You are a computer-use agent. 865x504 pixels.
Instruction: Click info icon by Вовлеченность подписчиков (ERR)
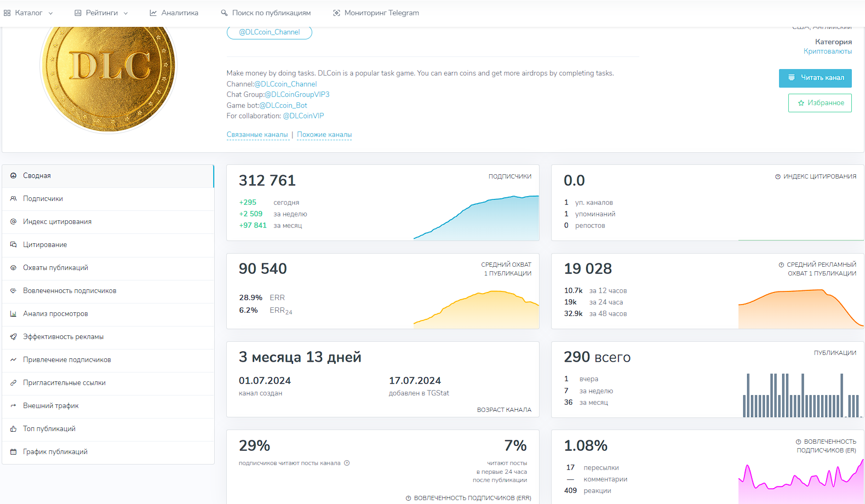click(x=408, y=498)
